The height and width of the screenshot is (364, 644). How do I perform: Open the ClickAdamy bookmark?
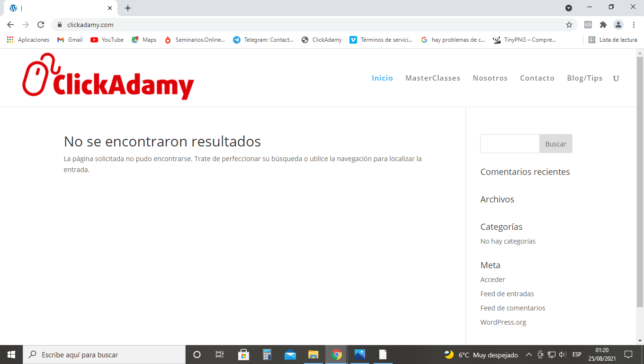322,40
